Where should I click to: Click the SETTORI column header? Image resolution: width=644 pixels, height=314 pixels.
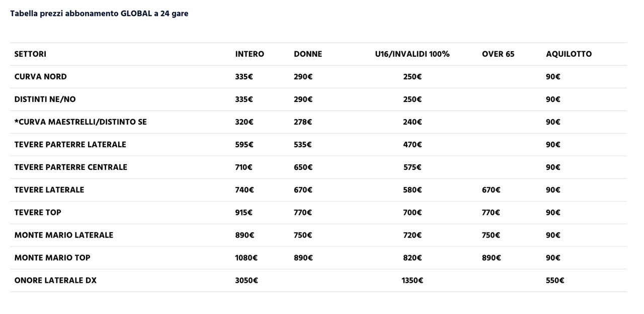tap(30, 54)
